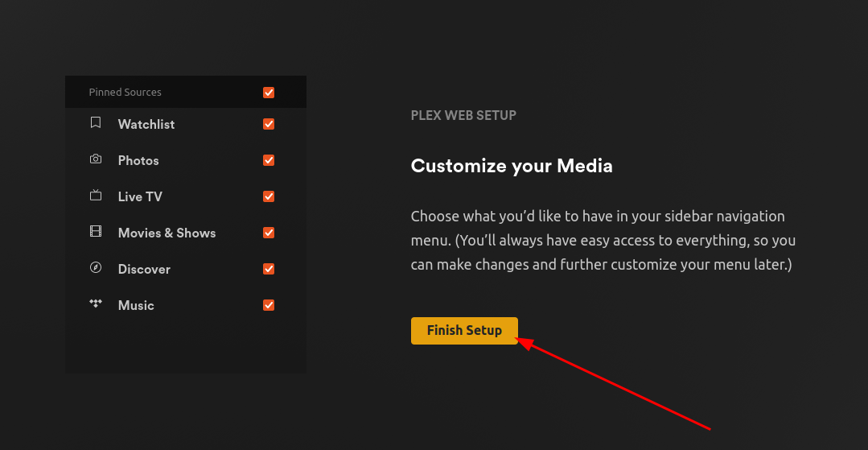Click the Movies & Shows film icon
This screenshot has width=868, height=450.
click(96, 232)
